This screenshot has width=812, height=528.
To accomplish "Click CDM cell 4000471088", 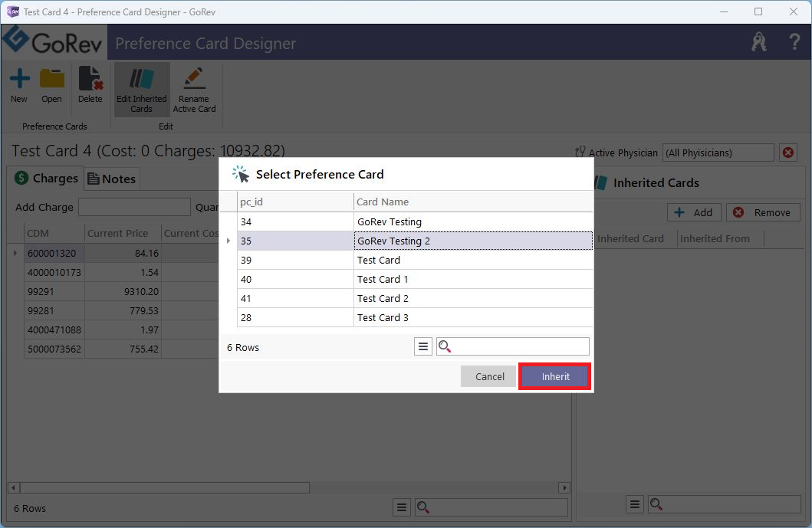I will click(x=54, y=330).
